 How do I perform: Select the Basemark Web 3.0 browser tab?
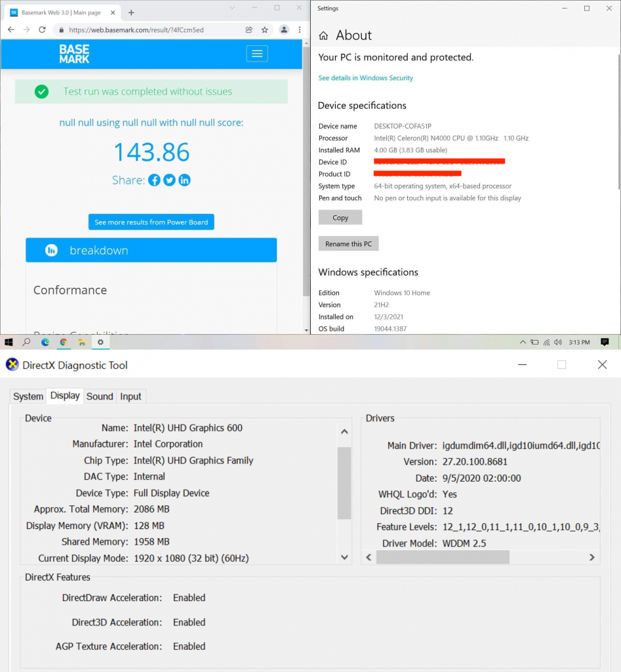(x=61, y=13)
